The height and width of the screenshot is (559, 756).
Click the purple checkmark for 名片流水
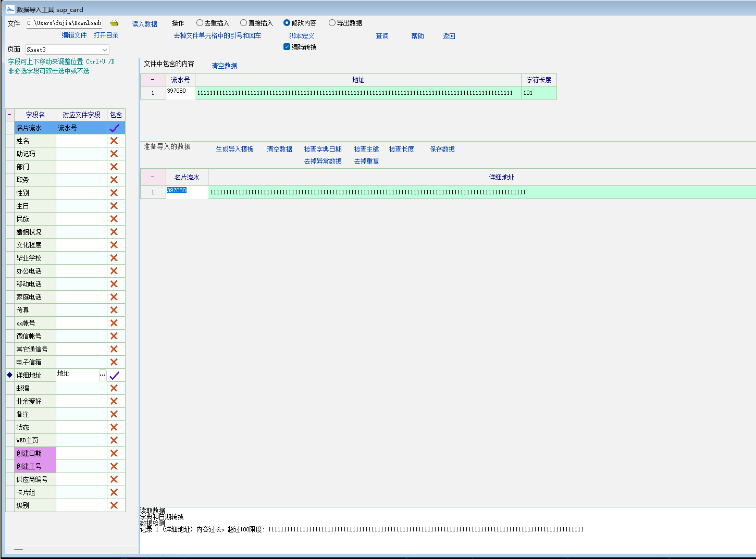(115, 128)
